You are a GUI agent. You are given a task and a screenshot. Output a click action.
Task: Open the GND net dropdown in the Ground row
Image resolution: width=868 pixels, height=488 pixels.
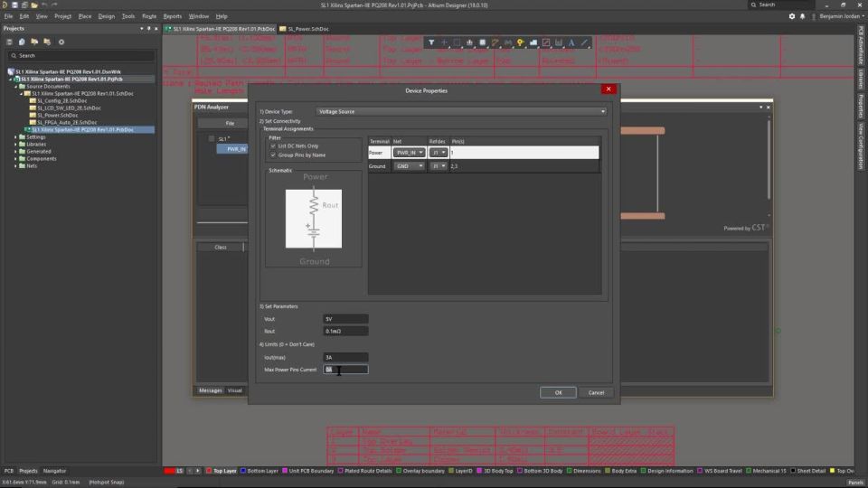(x=409, y=166)
